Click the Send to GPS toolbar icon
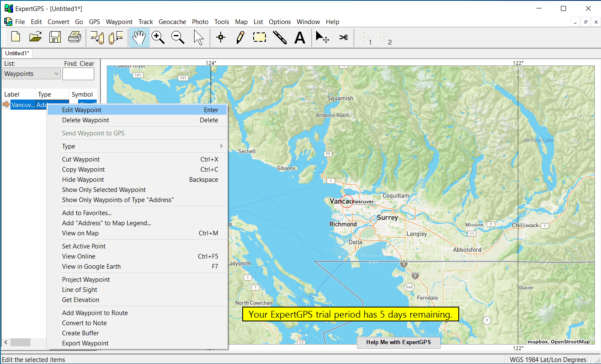The height and width of the screenshot is (364, 601). (x=97, y=38)
